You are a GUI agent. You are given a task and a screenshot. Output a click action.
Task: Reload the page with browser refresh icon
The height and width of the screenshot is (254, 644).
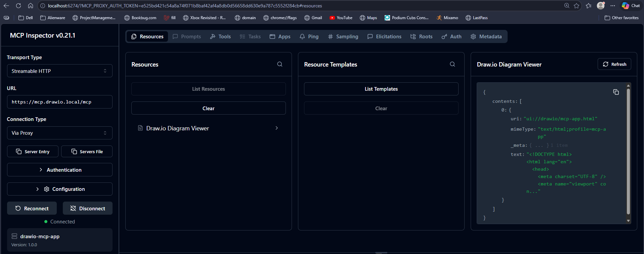click(x=18, y=6)
